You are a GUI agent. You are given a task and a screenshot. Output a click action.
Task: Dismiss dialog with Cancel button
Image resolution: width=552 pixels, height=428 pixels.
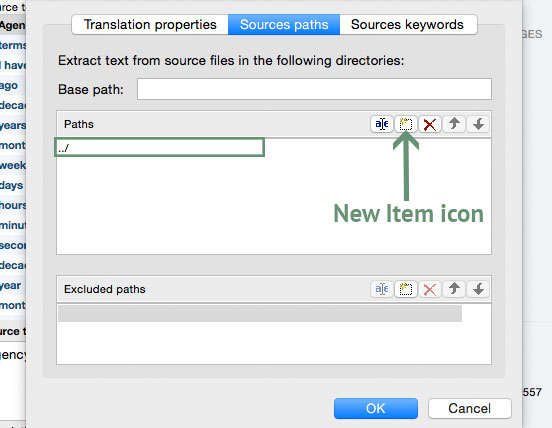point(470,408)
